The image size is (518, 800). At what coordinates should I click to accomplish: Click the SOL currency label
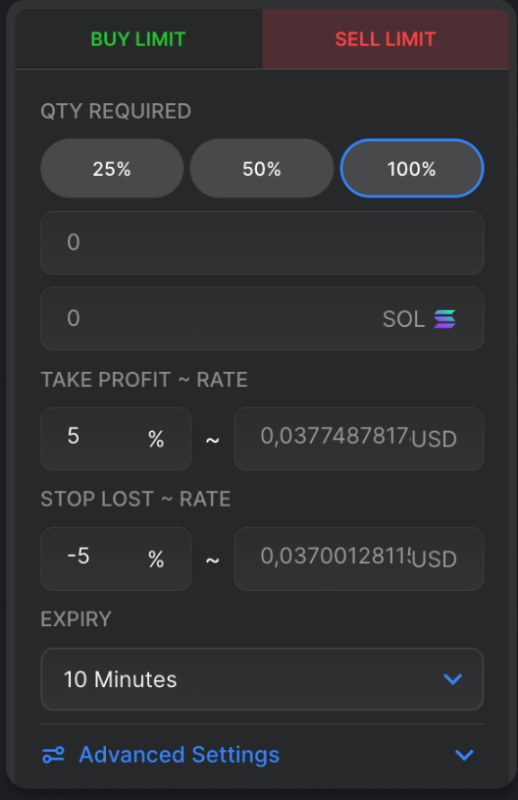coord(403,319)
